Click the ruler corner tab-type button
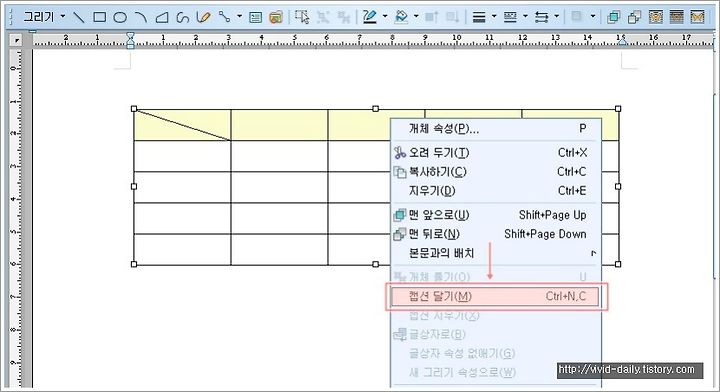The width and height of the screenshot is (720, 392). (x=17, y=40)
